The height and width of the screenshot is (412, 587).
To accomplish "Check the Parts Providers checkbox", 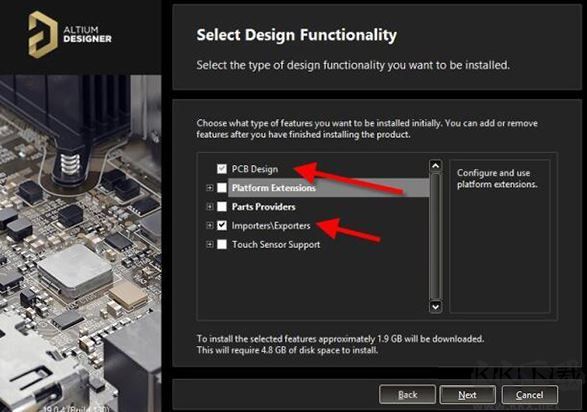I will [222, 207].
